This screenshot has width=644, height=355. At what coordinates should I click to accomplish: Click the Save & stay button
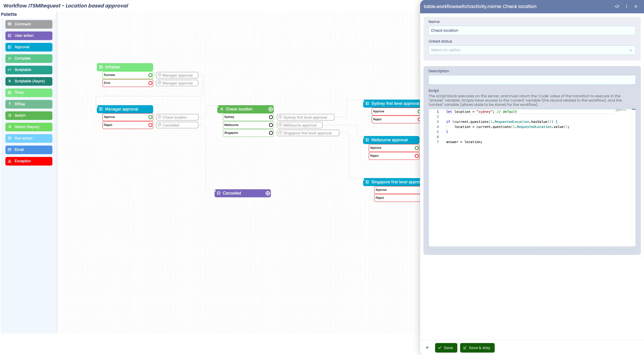click(477, 348)
